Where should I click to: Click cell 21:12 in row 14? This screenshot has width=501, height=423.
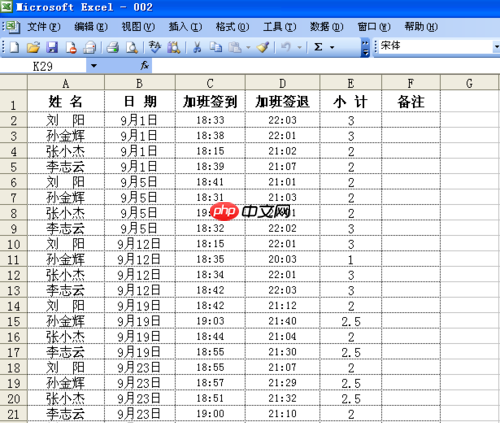pyautogui.click(x=282, y=305)
